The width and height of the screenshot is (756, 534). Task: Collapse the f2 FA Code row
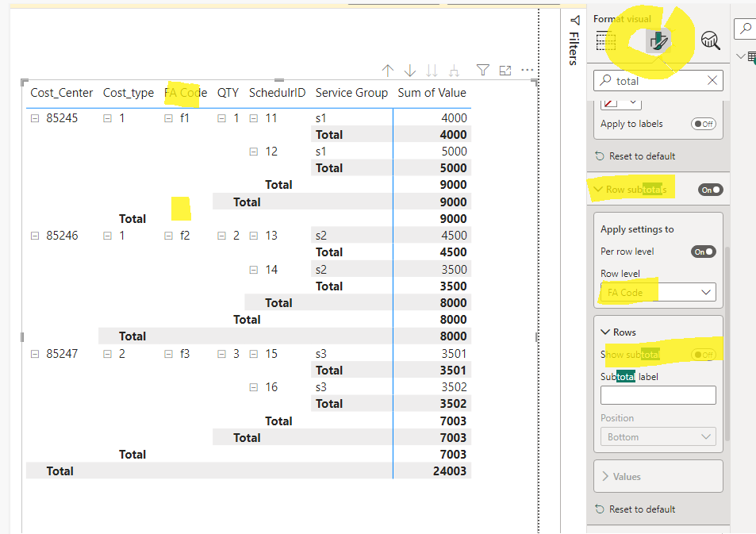coord(168,236)
